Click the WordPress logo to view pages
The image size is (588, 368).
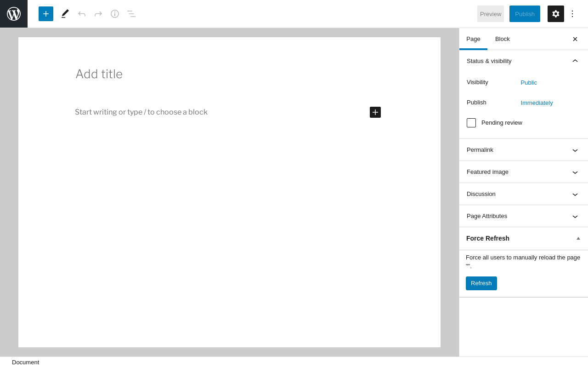click(14, 14)
